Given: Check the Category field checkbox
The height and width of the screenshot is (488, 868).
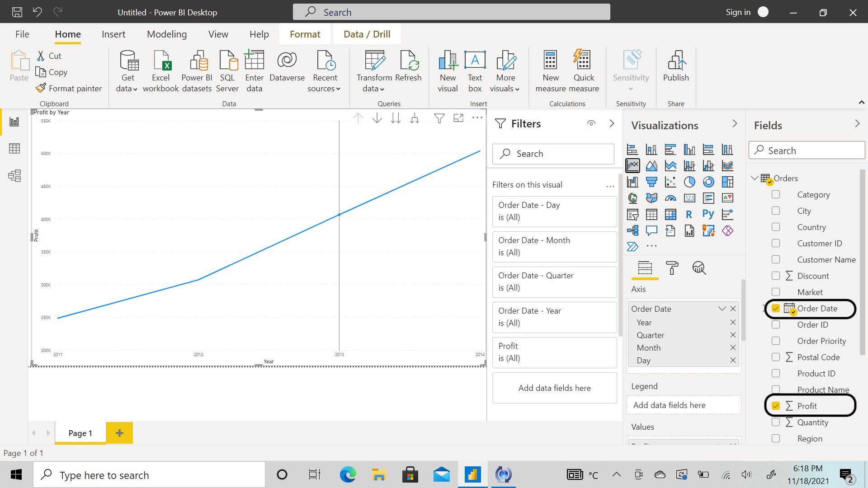Looking at the screenshot, I should point(776,194).
